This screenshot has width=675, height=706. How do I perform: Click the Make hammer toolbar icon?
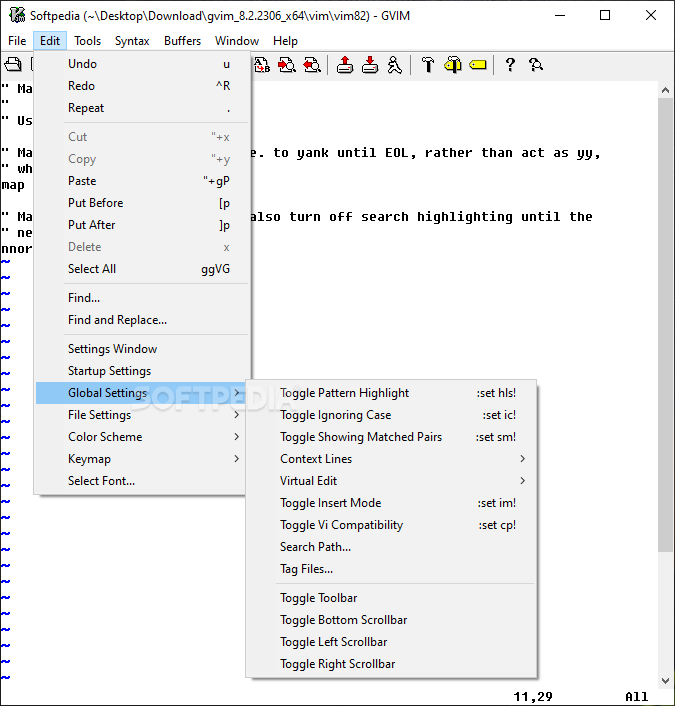coord(428,65)
